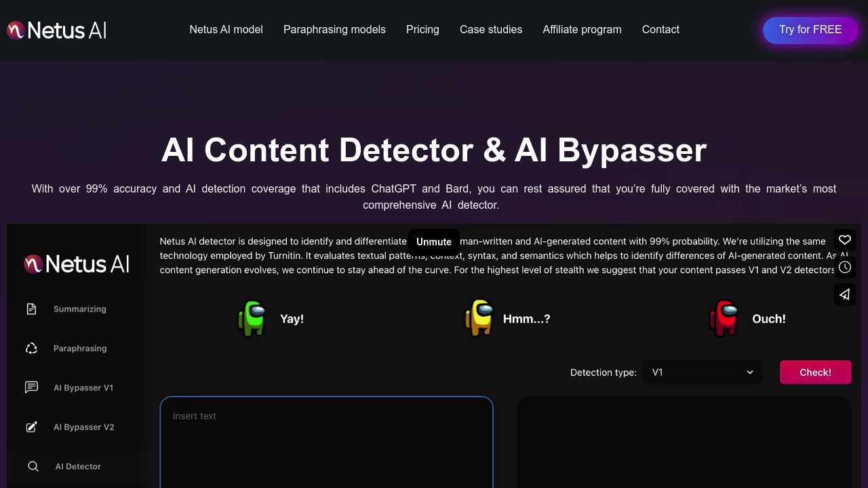Click the paper plane share icon

pos(845,294)
